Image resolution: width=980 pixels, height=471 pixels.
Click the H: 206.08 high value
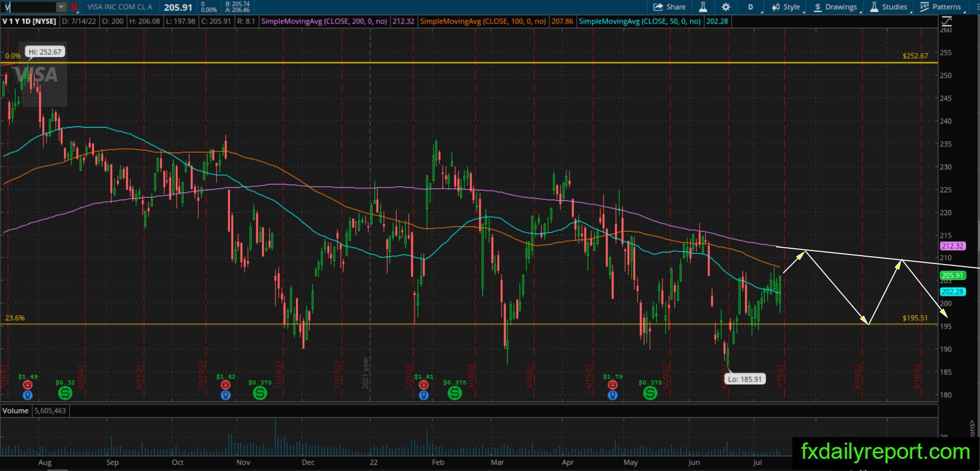[145, 21]
